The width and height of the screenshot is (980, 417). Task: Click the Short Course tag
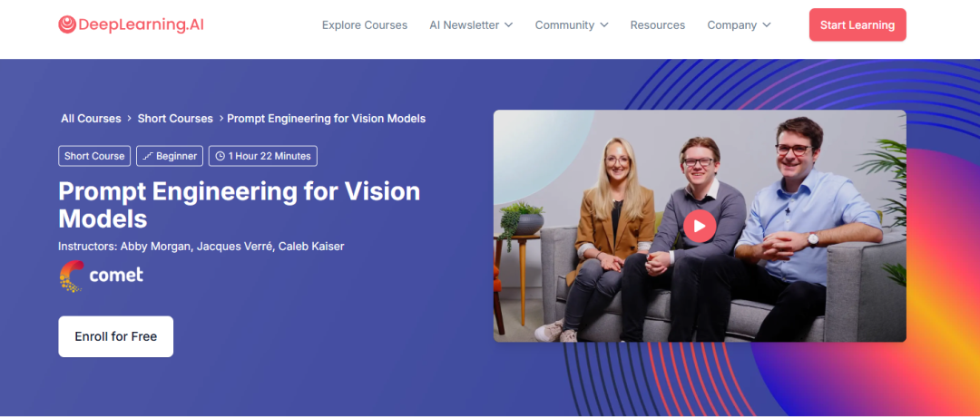94,156
